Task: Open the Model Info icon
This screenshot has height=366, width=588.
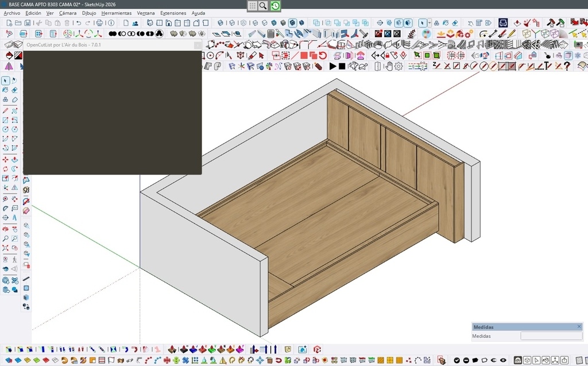Action: pyautogui.click(x=111, y=23)
